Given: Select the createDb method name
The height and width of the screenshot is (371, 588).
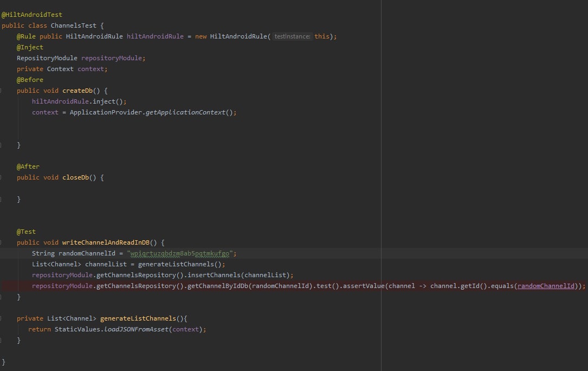Looking at the screenshot, I should coord(77,91).
